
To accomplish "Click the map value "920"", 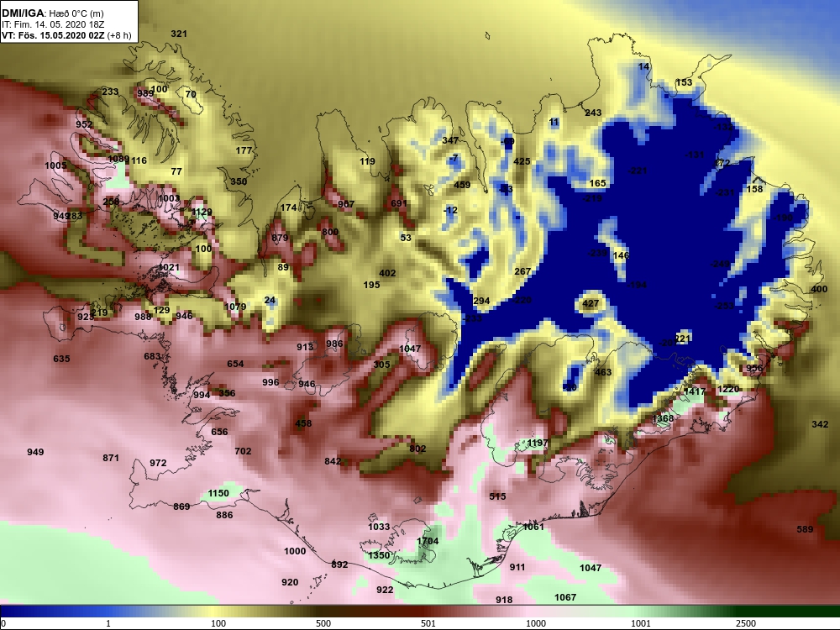I will coord(290,582).
